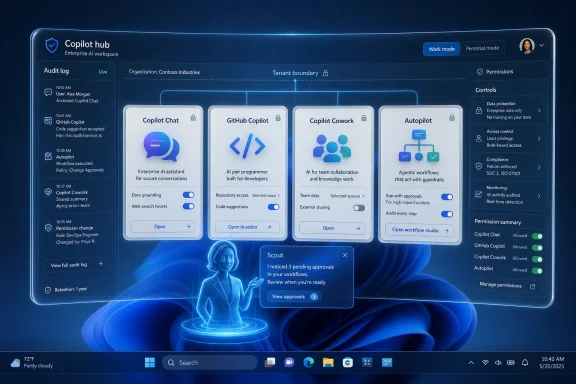Click the lock icon on GitHub Copilot card
Screen dimensions: 576x384
click(278, 118)
